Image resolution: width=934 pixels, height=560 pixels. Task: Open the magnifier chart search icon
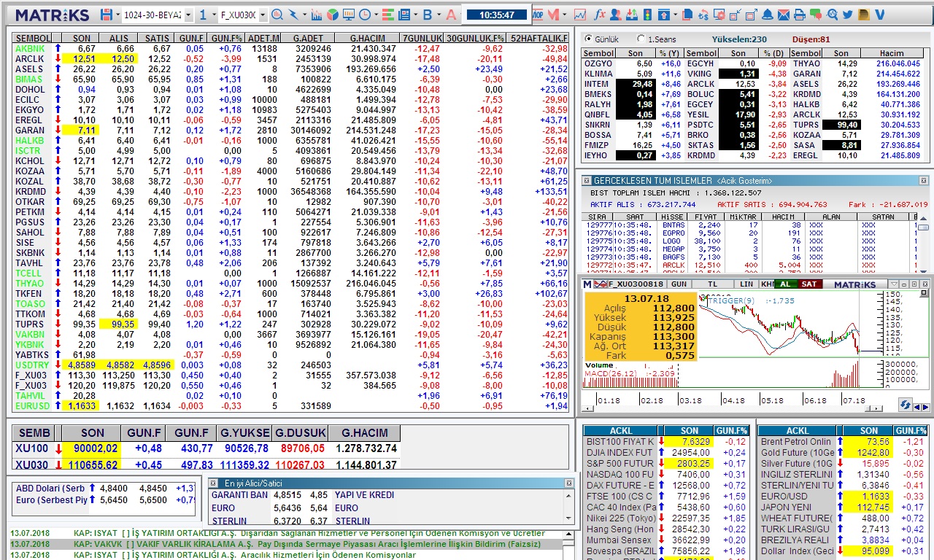tap(278, 15)
